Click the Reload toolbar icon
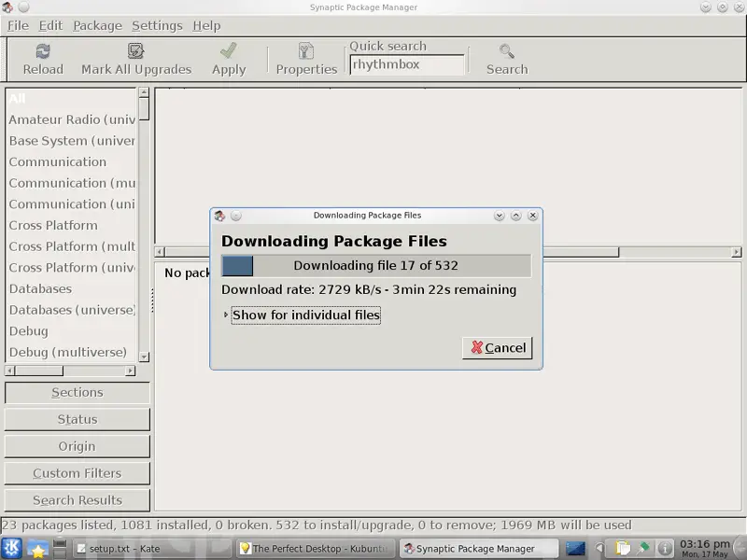747x560 pixels. pyautogui.click(x=43, y=51)
